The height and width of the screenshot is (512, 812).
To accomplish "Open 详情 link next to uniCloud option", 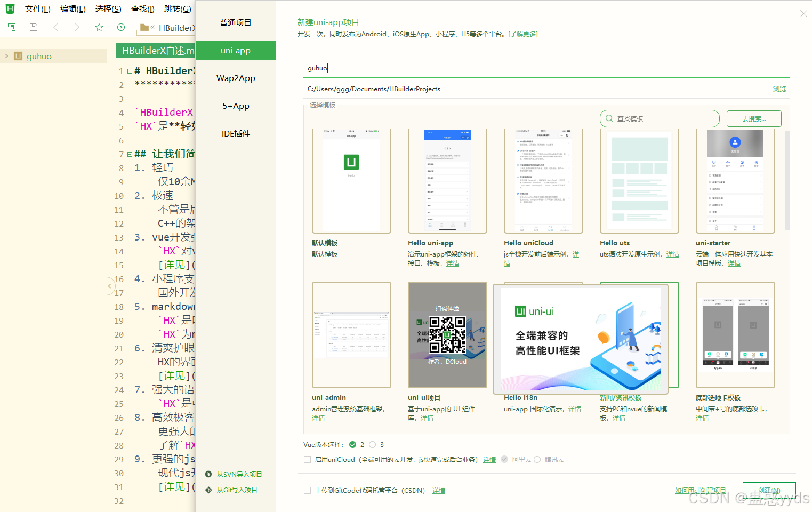I will click(x=489, y=460).
